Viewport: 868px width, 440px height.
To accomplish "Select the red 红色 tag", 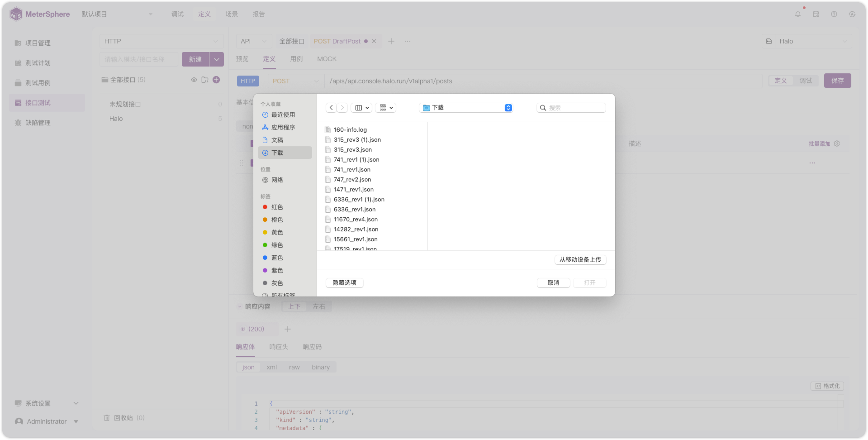I will coord(285,207).
